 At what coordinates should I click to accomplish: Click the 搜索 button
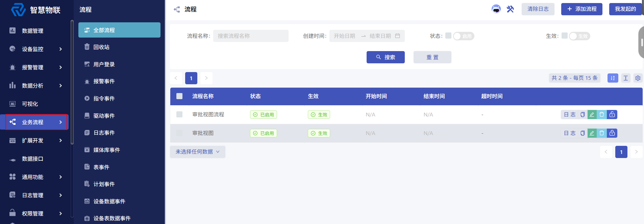[x=386, y=57]
